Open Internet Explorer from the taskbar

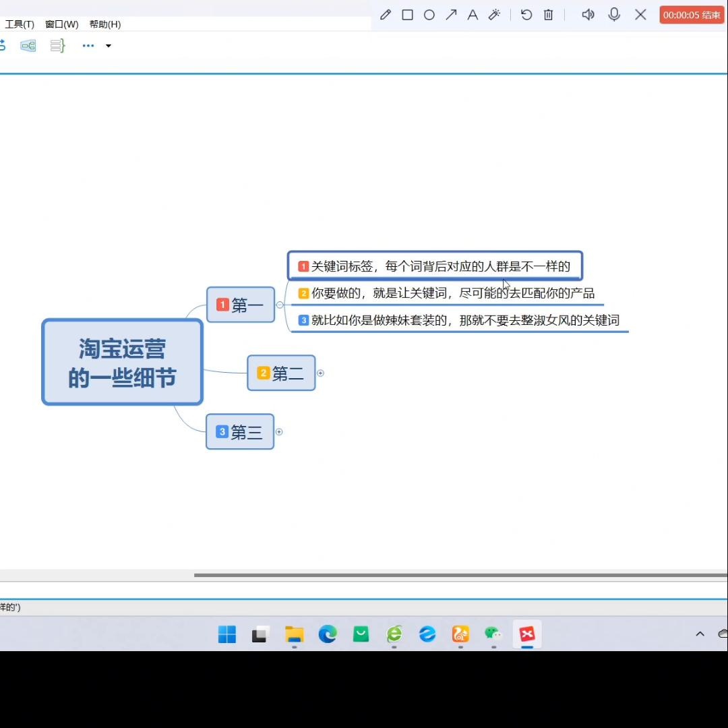(x=427, y=634)
